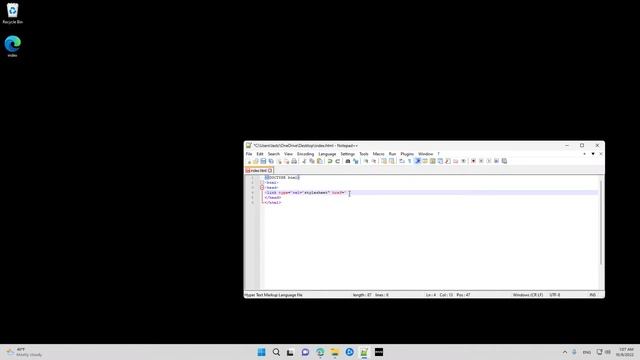Screen dimensions: 640x360
Task: Toggle Synchronize Vertical Scrolling
Action: (384, 161)
